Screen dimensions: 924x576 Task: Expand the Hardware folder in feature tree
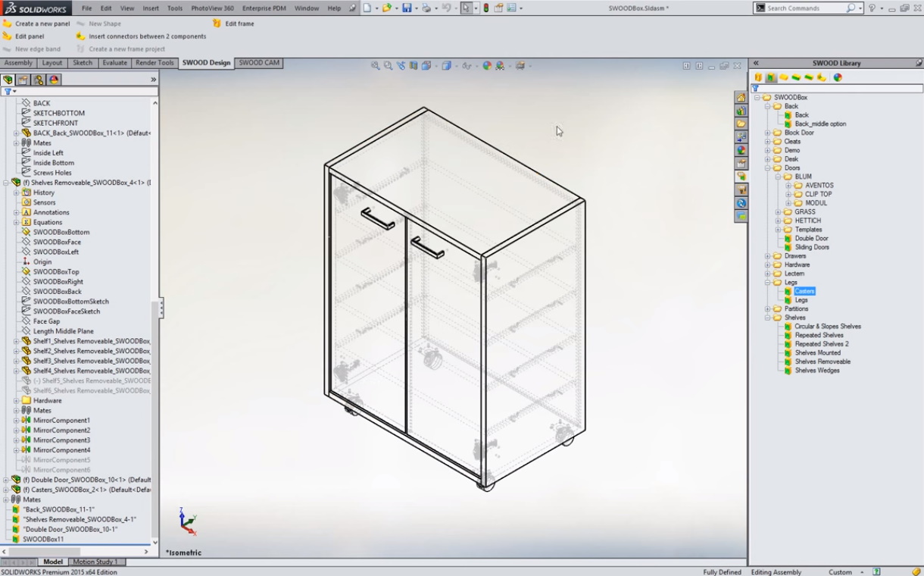click(17, 400)
